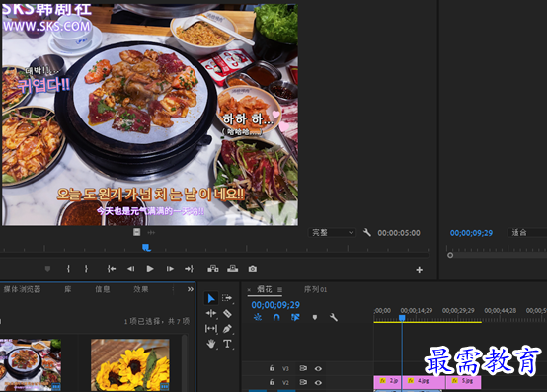Viewport: 547px width, 392px height.
Task: Click the Overwrite edit button
Action: point(233,269)
